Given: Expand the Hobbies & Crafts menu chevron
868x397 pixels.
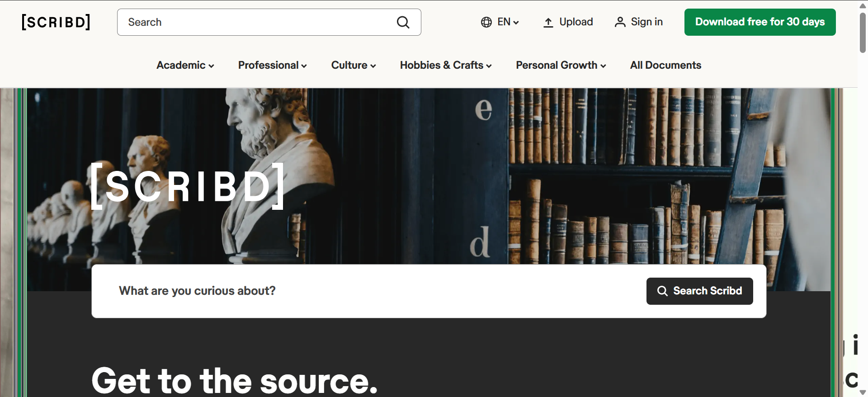Looking at the screenshot, I should 489,66.
